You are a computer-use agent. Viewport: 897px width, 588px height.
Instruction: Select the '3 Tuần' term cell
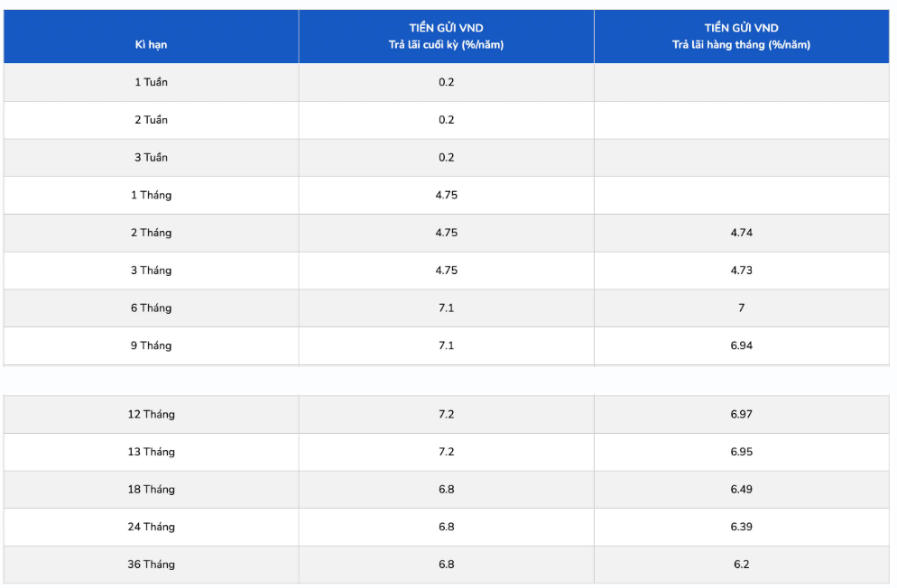pyautogui.click(x=151, y=158)
